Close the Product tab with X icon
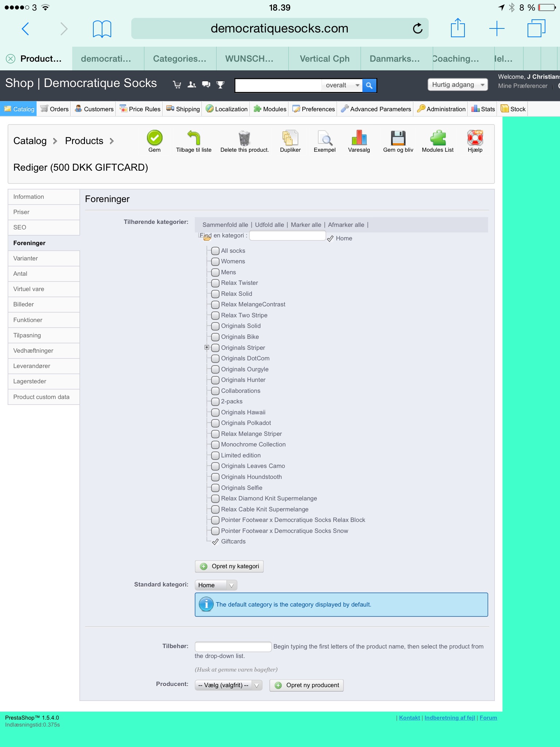Viewport: 560px width, 747px height. (x=11, y=59)
